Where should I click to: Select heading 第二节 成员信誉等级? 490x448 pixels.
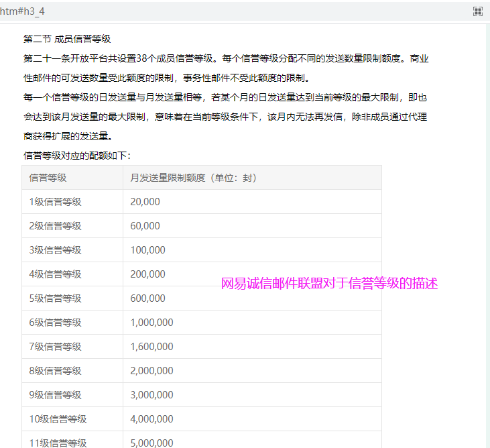[67, 39]
